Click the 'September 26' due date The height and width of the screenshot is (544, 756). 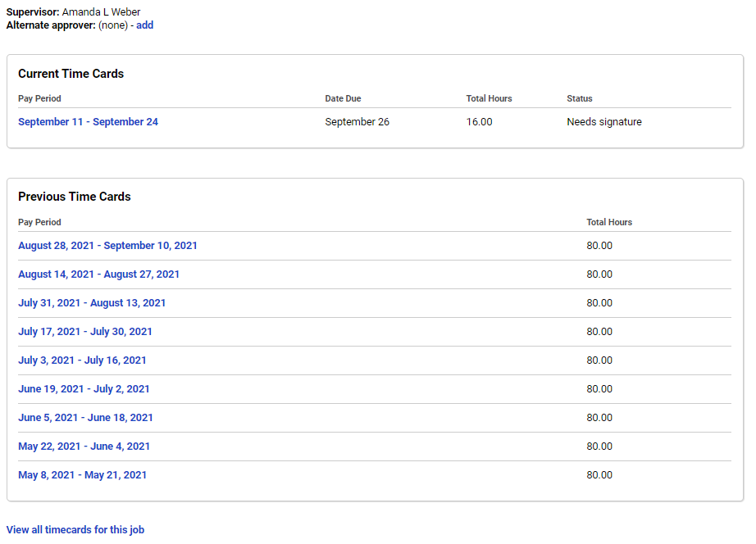click(357, 122)
